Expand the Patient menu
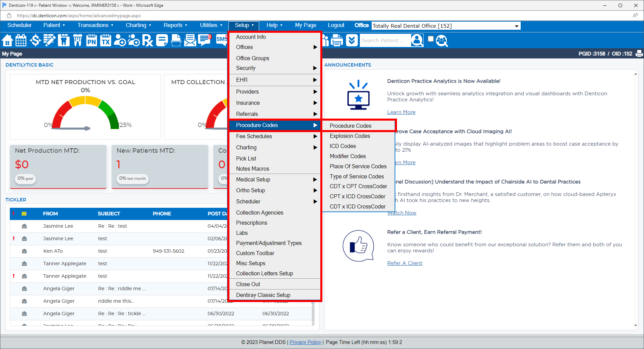Image resolution: width=644 pixels, height=349 pixels. pos(54,25)
